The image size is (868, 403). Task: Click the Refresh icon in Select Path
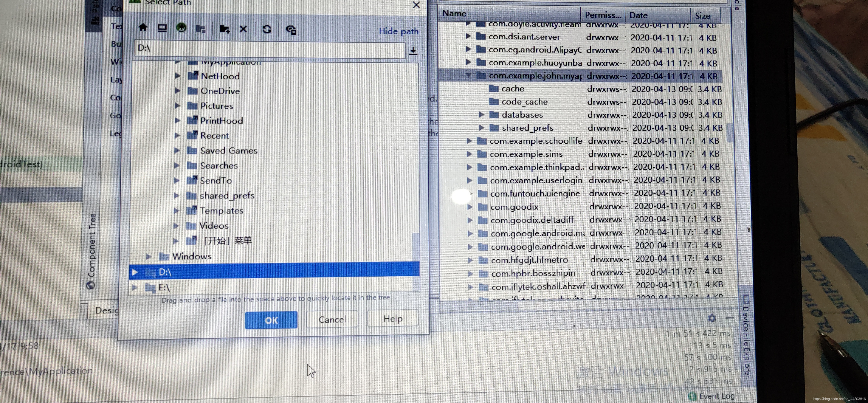pos(267,29)
